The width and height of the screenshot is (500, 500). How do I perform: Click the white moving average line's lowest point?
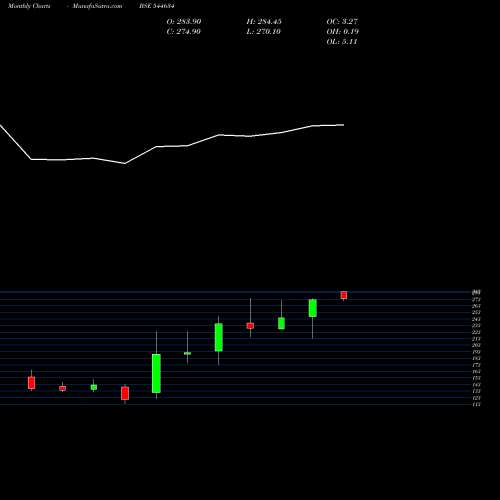[125, 163]
